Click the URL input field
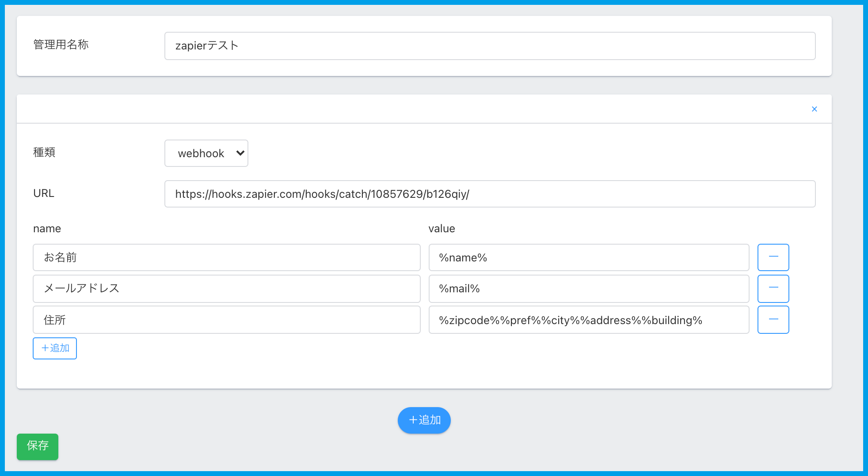This screenshot has height=476, width=868. tap(490, 194)
